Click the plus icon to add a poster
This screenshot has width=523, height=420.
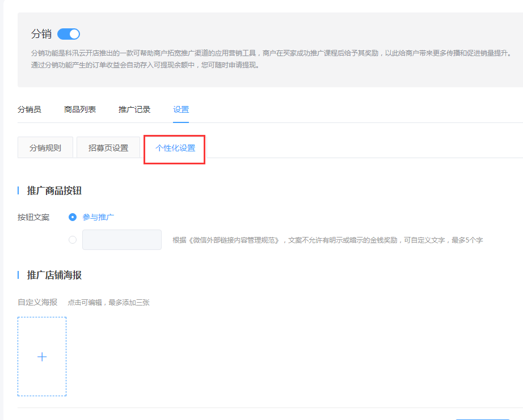point(41,357)
